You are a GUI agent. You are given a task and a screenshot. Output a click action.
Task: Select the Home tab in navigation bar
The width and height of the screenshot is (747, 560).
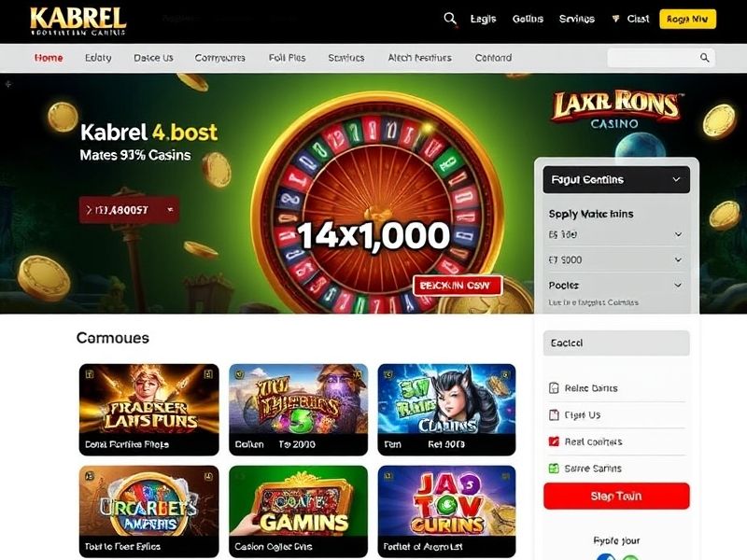click(x=49, y=58)
